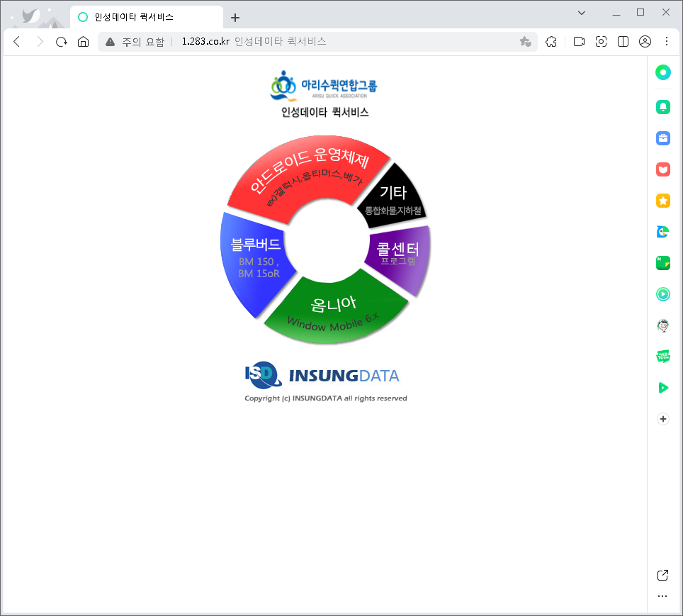Open the teal circular play sidebar icon
This screenshot has height=616, width=683.
click(663, 294)
